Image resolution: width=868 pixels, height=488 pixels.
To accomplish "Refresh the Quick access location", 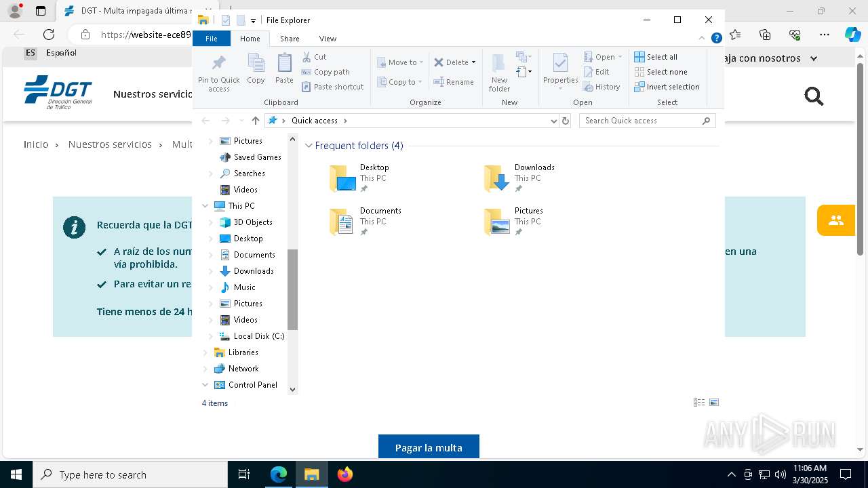I will 566,121.
